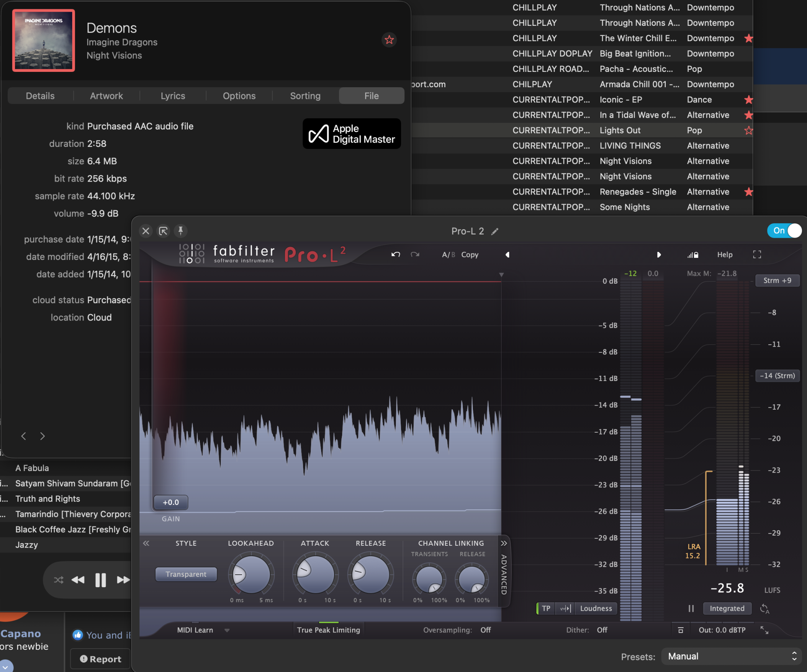
Task: Toggle the plugin On switch
Action: pyautogui.click(x=784, y=230)
